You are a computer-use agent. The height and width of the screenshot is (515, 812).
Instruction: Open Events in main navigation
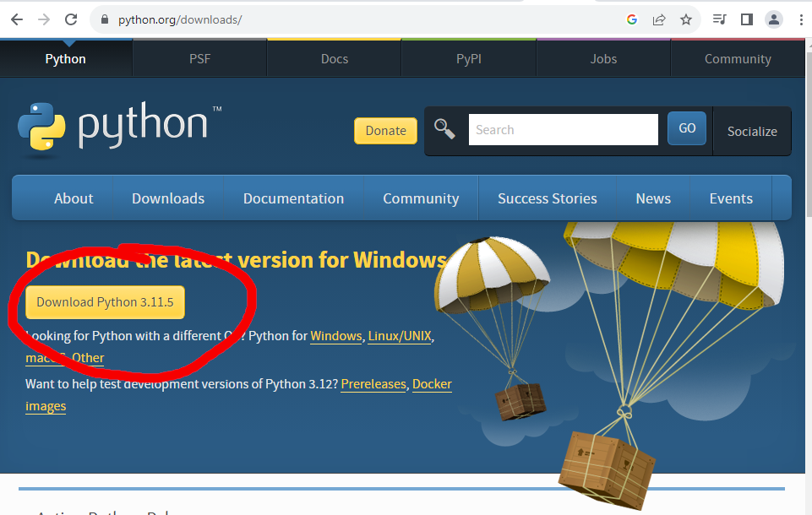(731, 198)
